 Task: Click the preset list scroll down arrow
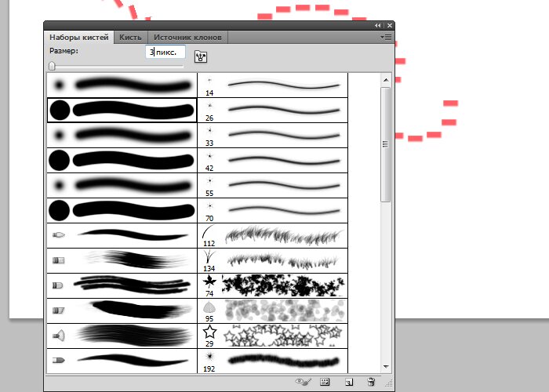tap(386, 367)
